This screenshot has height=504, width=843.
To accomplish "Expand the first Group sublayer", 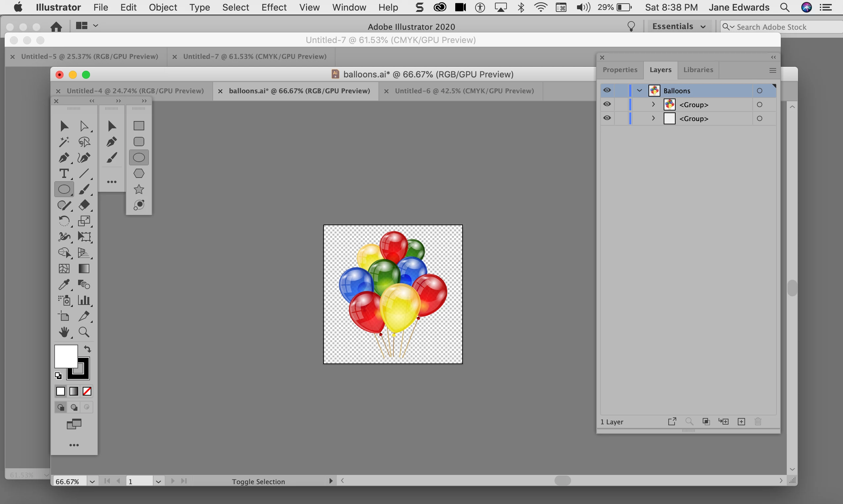I will click(x=653, y=104).
